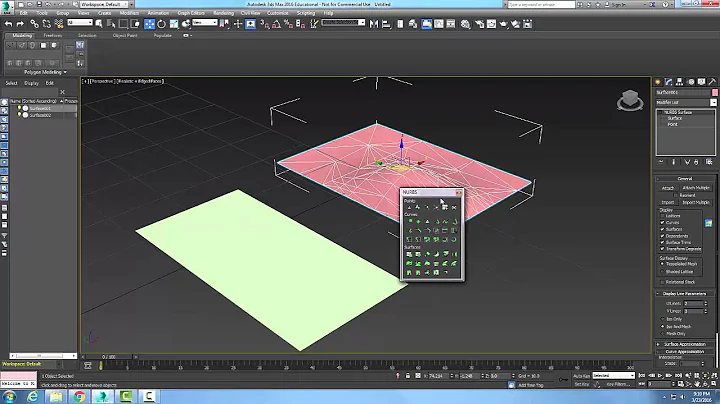Viewport: 720px width, 404px height.
Task: Toggle the Surface Trims checkbox
Action: pyautogui.click(x=663, y=242)
